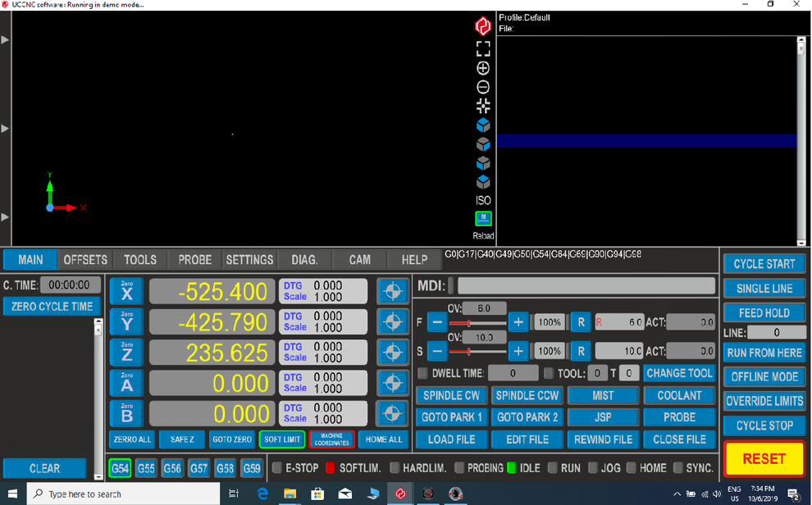Click the LOAD FILE button
This screenshot has width=812, height=505.
pos(451,439)
